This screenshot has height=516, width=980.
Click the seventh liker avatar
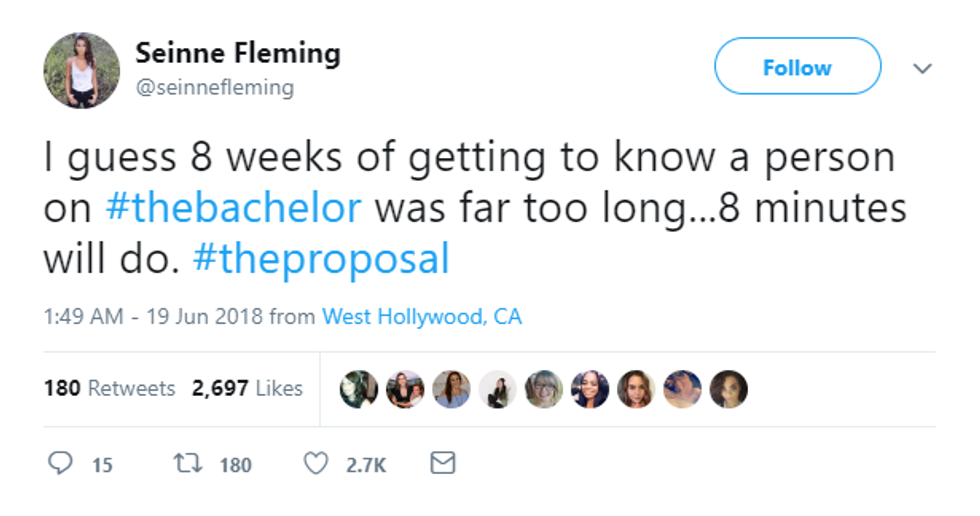pos(636,390)
